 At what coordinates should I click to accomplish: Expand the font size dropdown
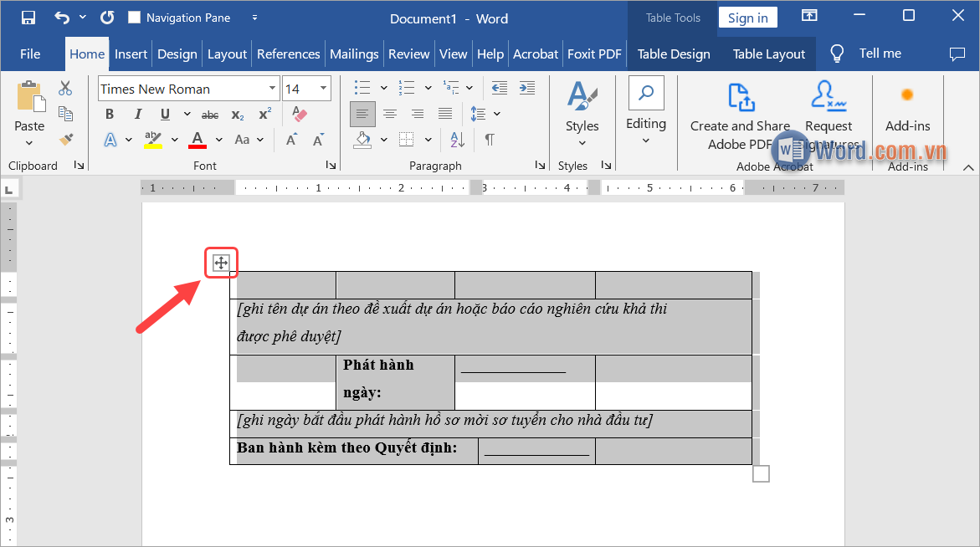click(323, 89)
